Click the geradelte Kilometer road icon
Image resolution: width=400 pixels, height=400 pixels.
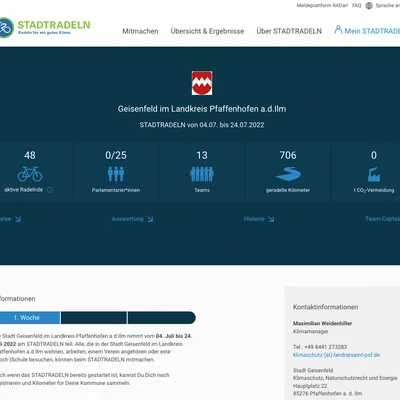[x=288, y=174]
